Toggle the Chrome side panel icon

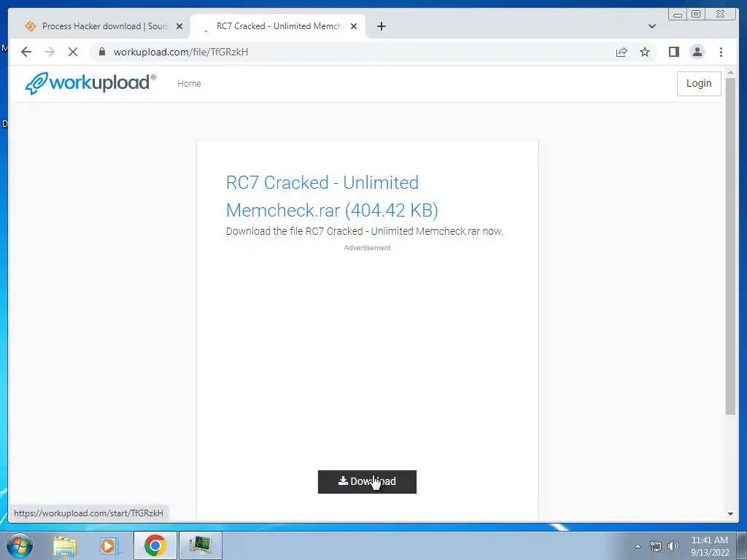click(673, 52)
